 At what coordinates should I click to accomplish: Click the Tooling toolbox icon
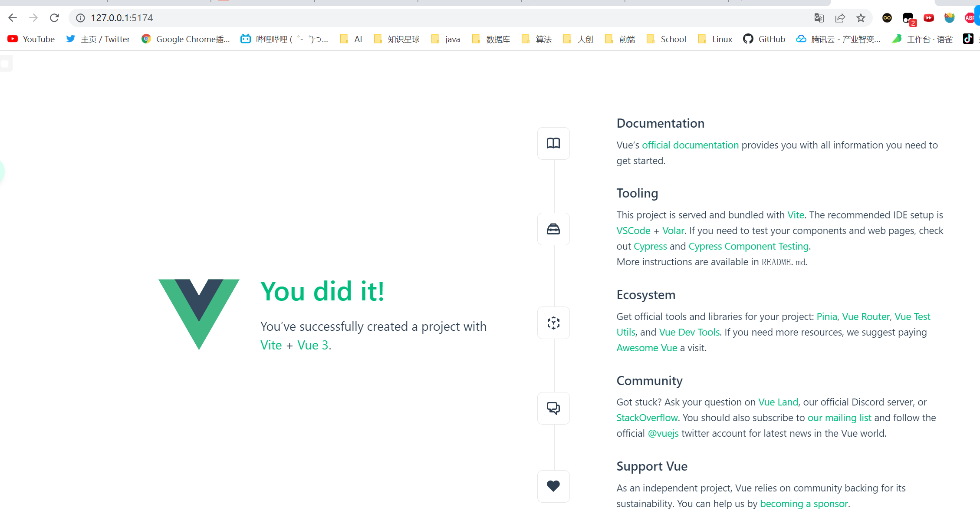click(x=553, y=229)
